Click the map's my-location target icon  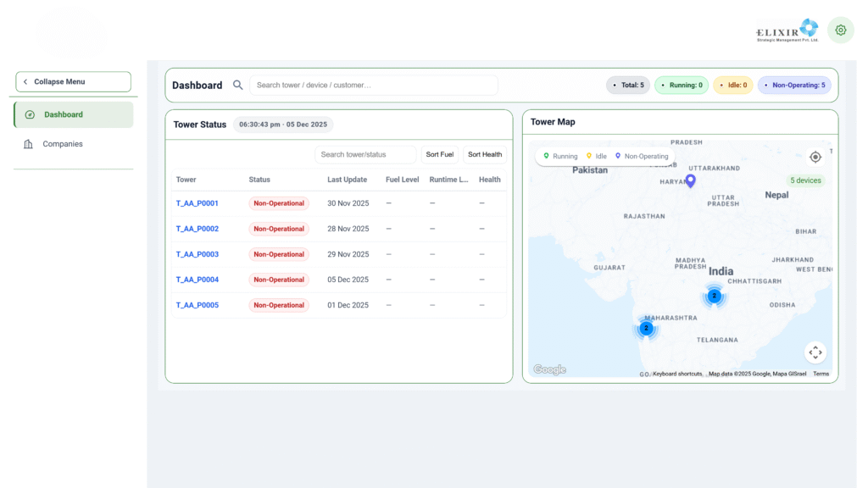click(x=815, y=157)
